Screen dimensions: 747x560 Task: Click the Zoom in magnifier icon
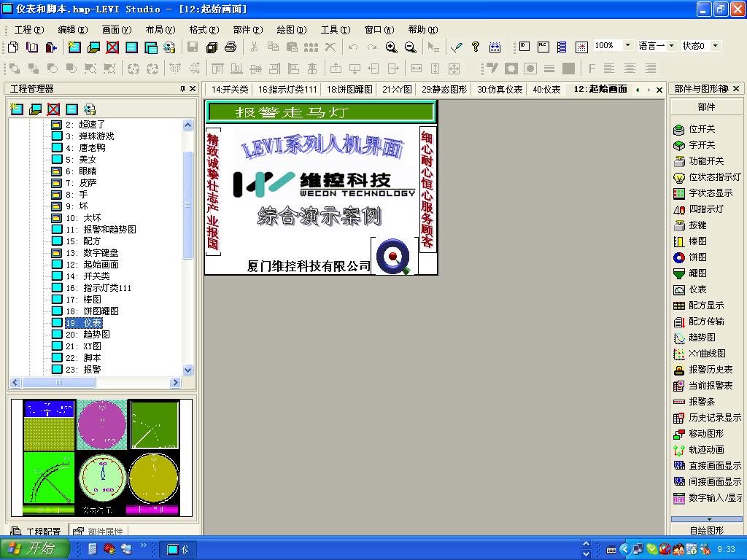click(x=392, y=47)
